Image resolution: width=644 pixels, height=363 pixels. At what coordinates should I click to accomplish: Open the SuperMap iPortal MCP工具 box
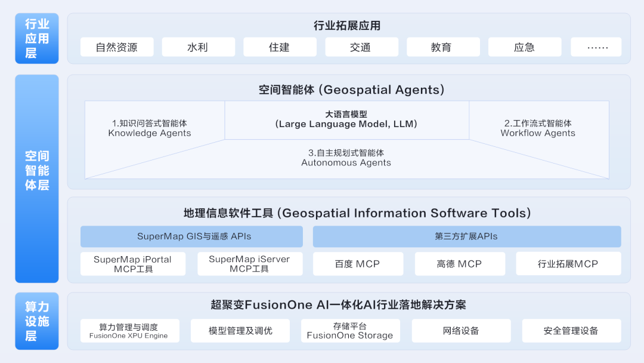tap(133, 264)
